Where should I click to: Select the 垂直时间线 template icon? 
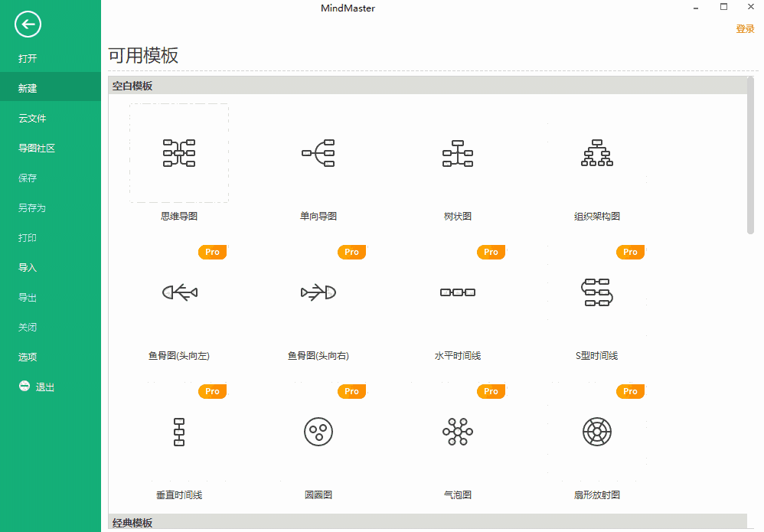tap(179, 432)
